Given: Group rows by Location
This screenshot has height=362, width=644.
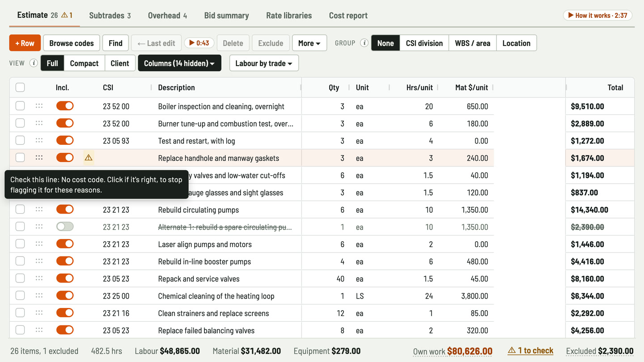Looking at the screenshot, I should 517,43.
